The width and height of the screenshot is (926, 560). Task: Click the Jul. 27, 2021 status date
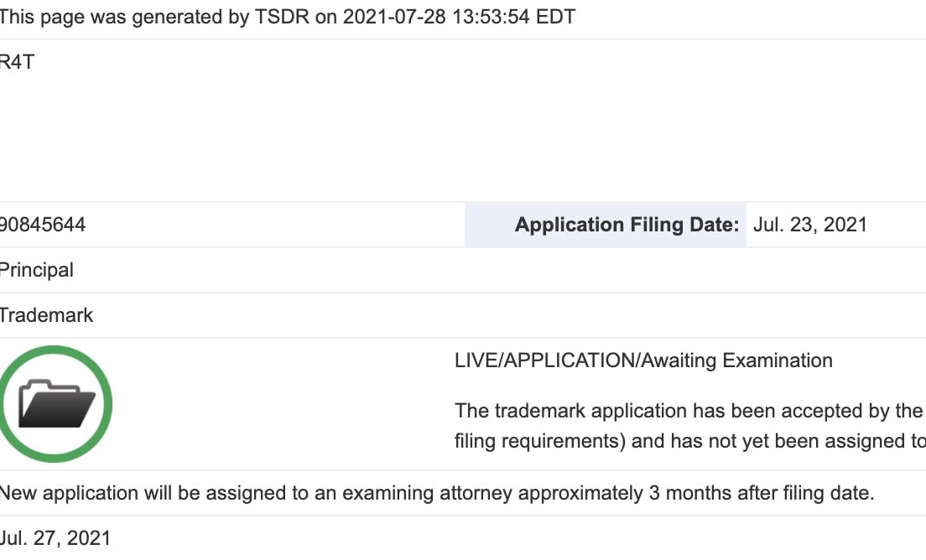tap(55, 538)
